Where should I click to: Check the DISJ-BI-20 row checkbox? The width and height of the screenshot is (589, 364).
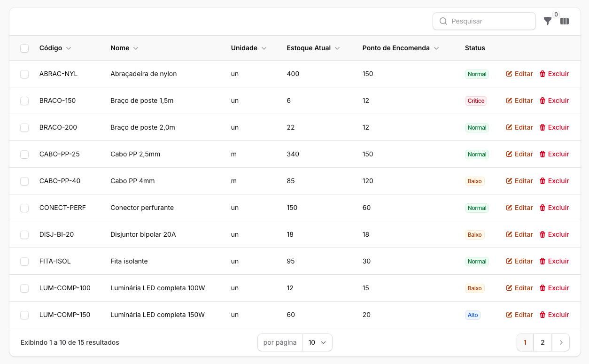click(x=24, y=235)
